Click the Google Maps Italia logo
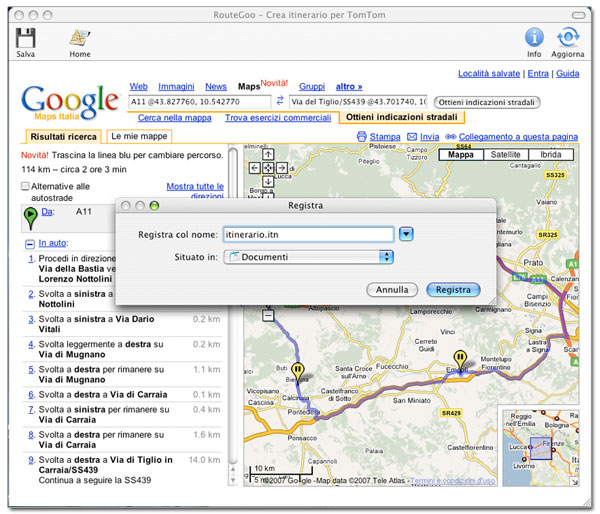 [x=70, y=102]
